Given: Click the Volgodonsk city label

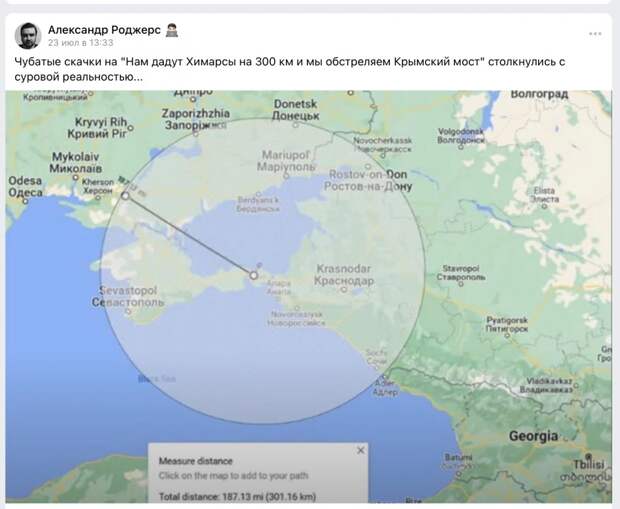Looking at the screenshot, I should pyautogui.click(x=461, y=136).
